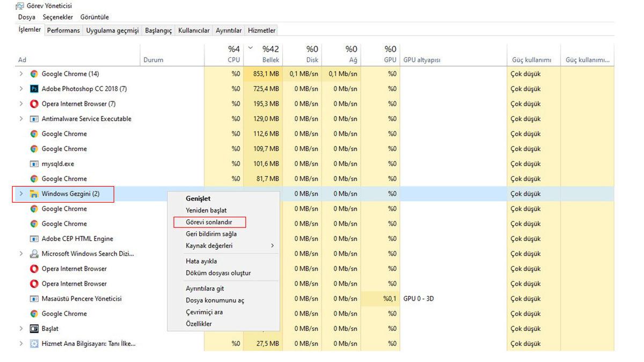
Task: Open the Seçenekler menu
Action: pyautogui.click(x=57, y=17)
